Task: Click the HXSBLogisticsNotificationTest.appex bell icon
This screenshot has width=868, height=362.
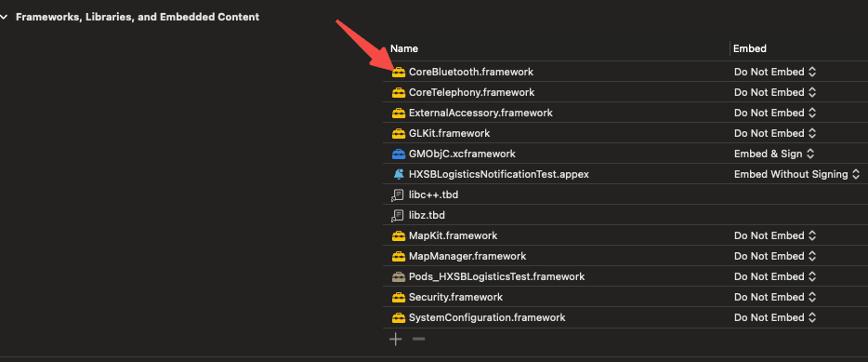Action: 399,175
